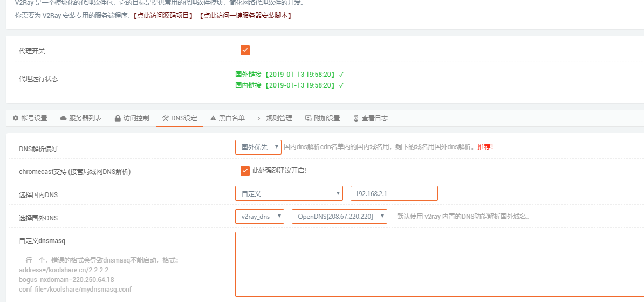
Task: Click the 选择国外DNS label
Action: pyautogui.click(x=39, y=218)
